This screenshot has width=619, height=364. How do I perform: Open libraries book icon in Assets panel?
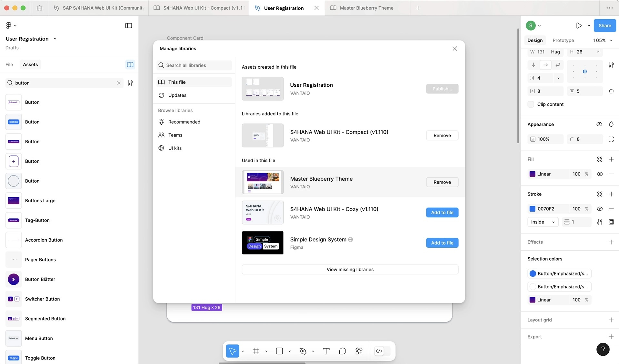coord(130,65)
